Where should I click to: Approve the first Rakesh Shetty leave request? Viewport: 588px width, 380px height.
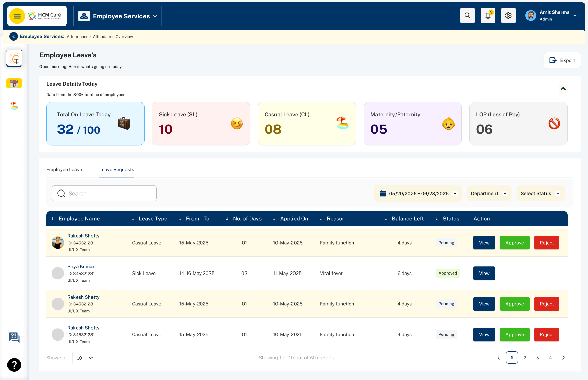pyautogui.click(x=515, y=243)
